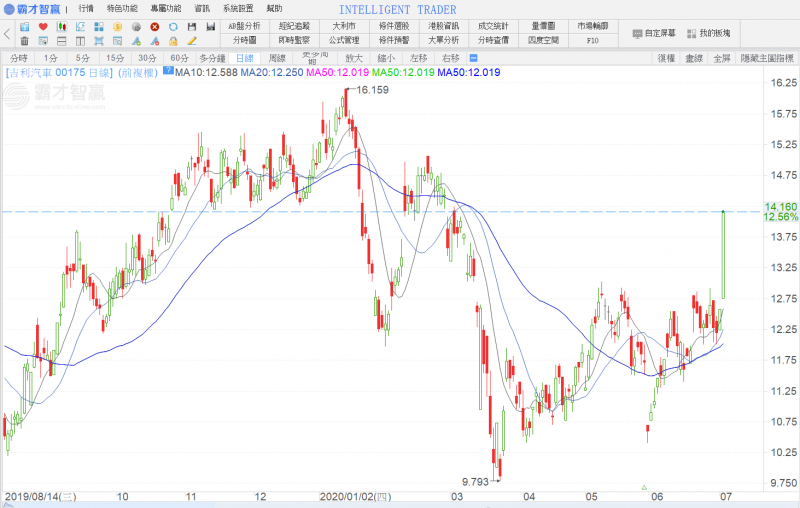Open 我的板塊 my sectors

pyautogui.click(x=708, y=33)
